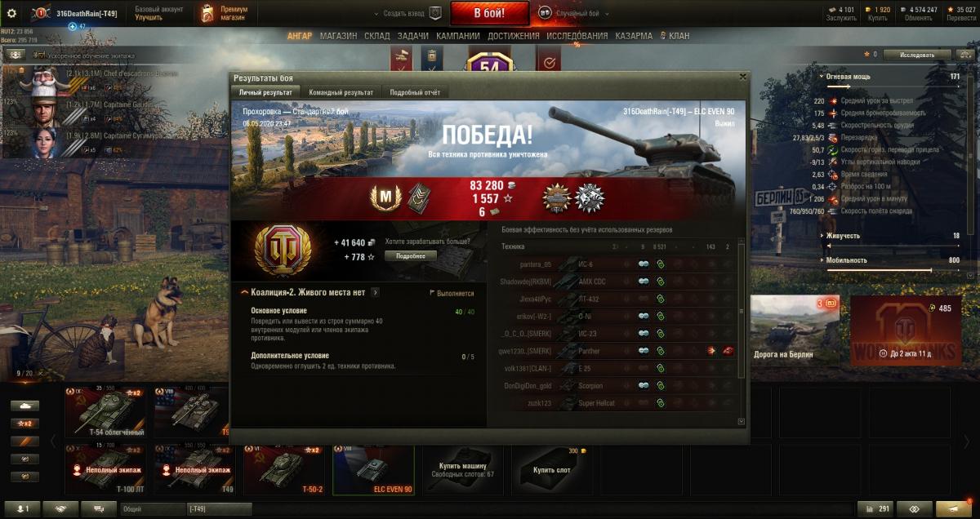The width and height of the screenshot is (980, 519).
Task: Start battle with the В бой! button
Action: tap(490, 13)
